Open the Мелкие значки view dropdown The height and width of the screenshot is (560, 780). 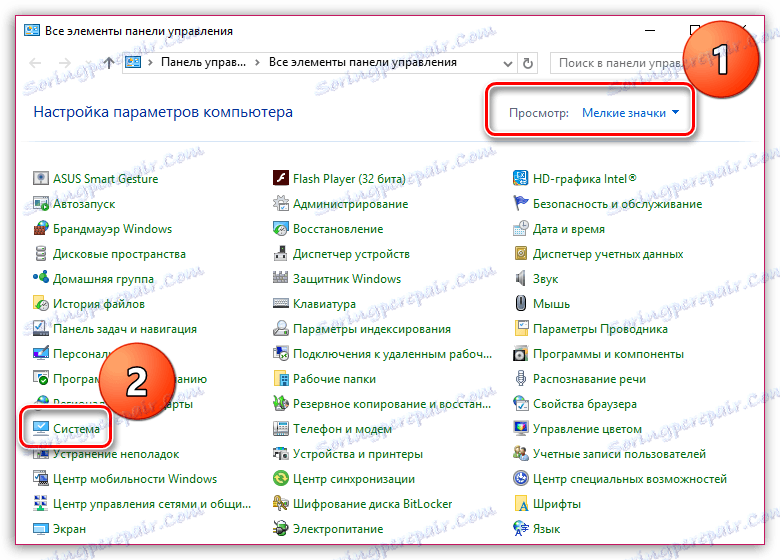(x=630, y=113)
